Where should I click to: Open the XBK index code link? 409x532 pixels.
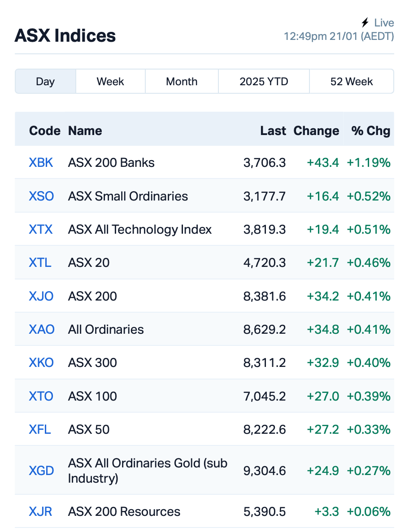pyautogui.click(x=41, y=162)
